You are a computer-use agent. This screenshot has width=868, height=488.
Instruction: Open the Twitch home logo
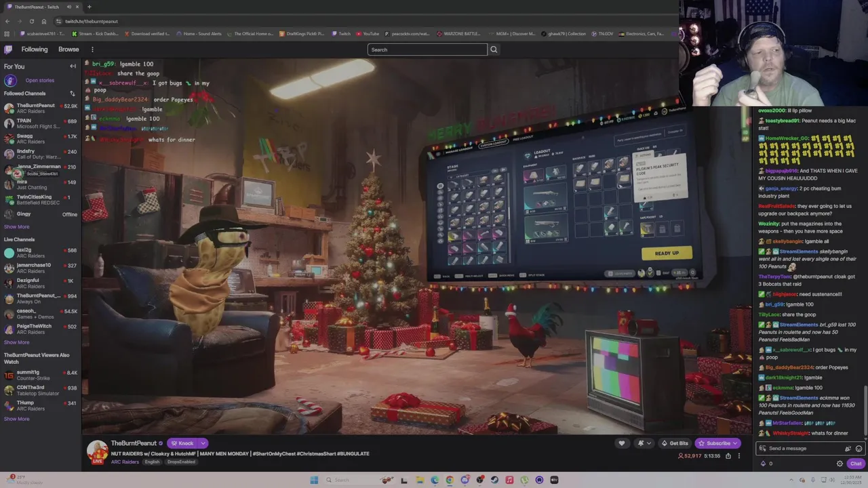click(x=8, y=49)
